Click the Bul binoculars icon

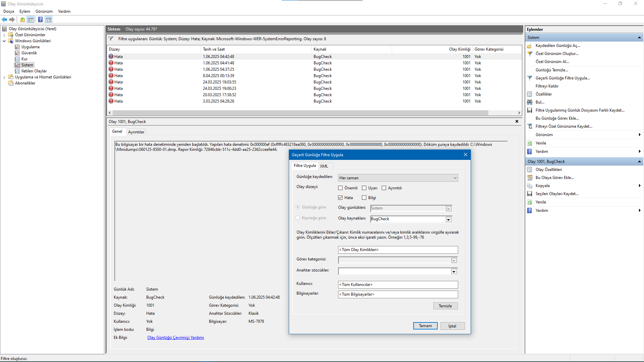pyautogui.click(x=530, y=102)
